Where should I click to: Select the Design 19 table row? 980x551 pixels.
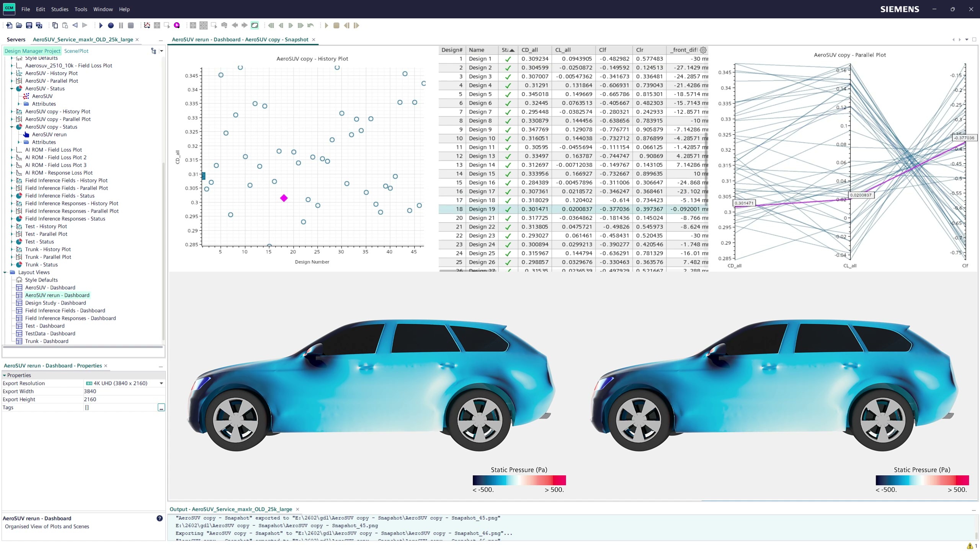click(573, 209)
